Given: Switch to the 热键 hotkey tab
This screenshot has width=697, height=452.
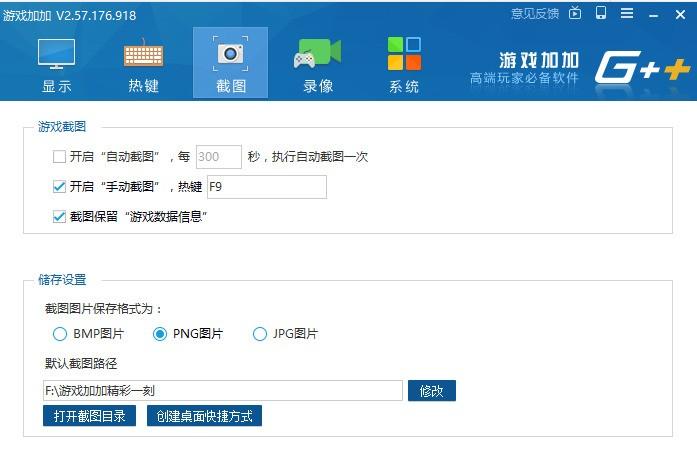Looking at the screenshot, I should pyautogui.click(x=143, y=64).
